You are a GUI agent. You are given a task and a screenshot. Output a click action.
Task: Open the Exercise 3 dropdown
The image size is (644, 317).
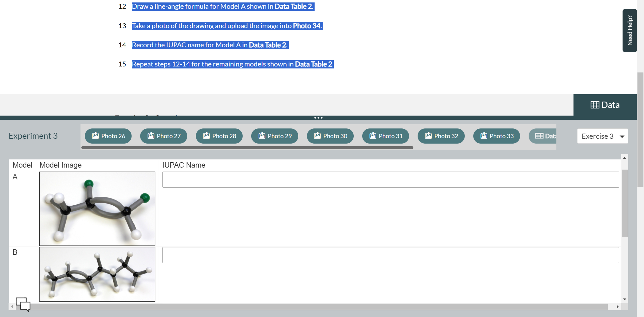(x=603, y=136)
